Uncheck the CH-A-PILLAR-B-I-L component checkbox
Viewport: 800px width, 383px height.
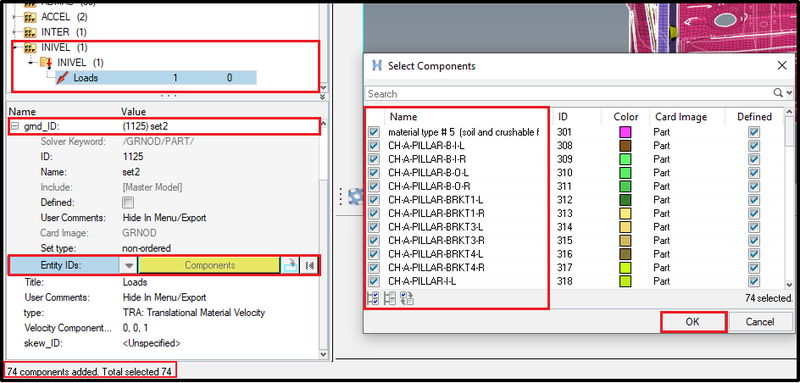point(374,145)
